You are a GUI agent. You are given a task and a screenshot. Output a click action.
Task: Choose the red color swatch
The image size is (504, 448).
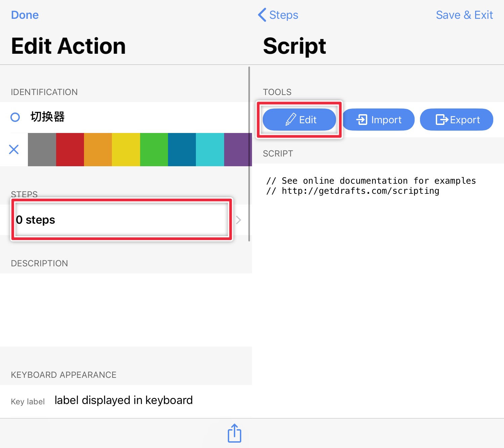coord(70,149)
